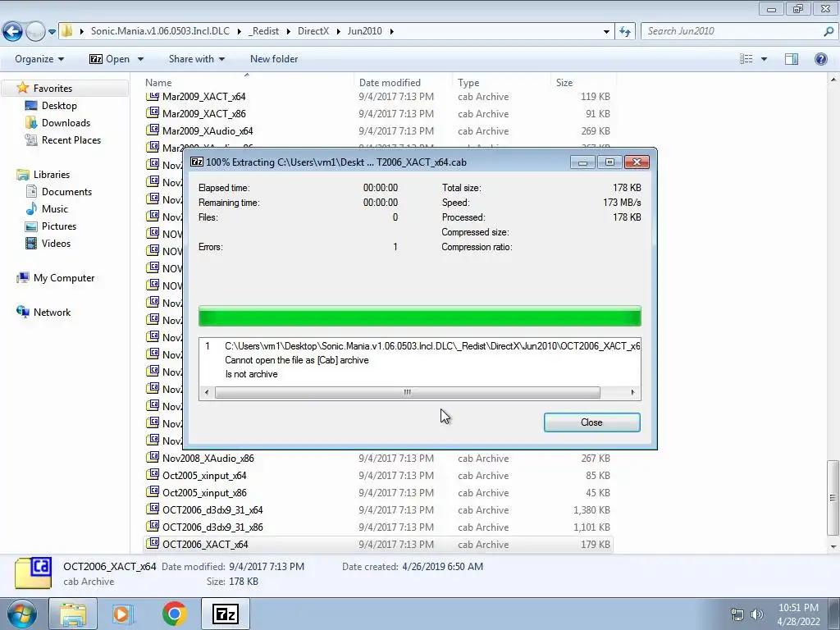This screenshot has height=630, width=840.
Task: Click the Close button in the 7-Zip dialog
Action: tap(591, 422)
